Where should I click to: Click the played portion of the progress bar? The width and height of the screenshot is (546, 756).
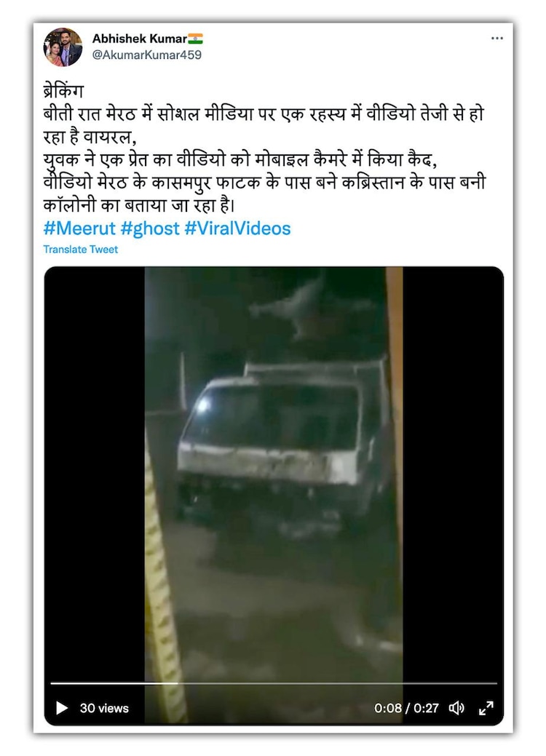114,683
